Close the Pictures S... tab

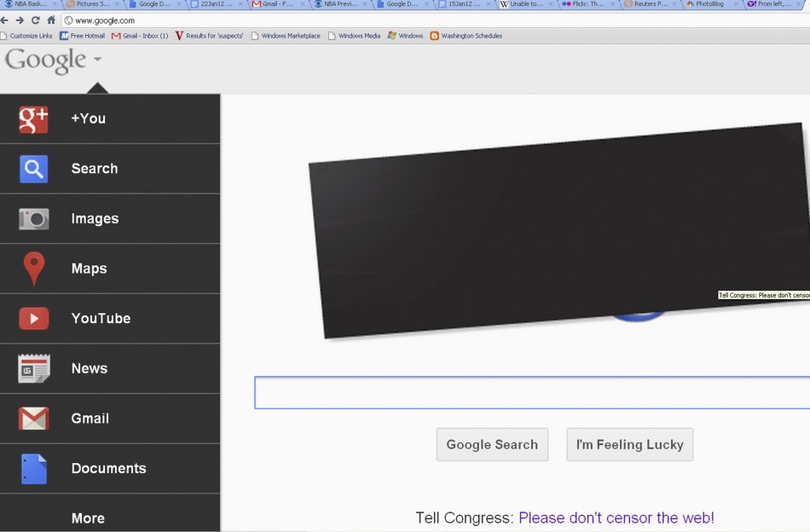tap(117, 4)
